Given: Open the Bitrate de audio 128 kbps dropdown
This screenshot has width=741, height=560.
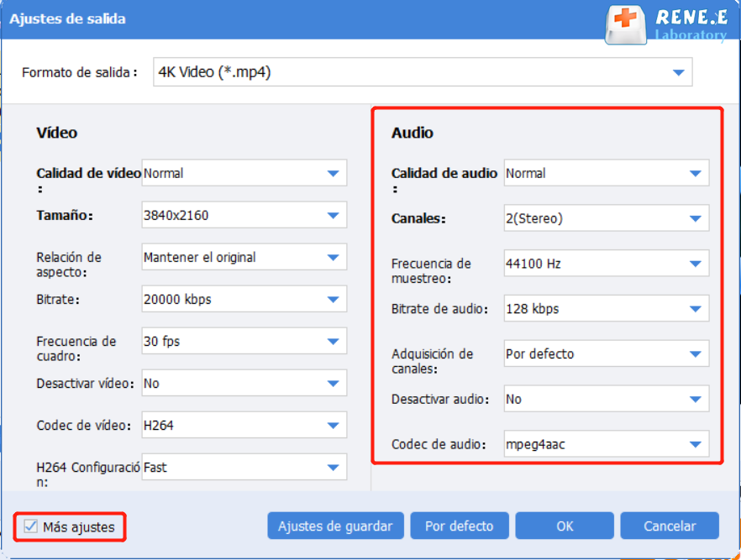Looking at the screenshot, I should click(606, 309).
